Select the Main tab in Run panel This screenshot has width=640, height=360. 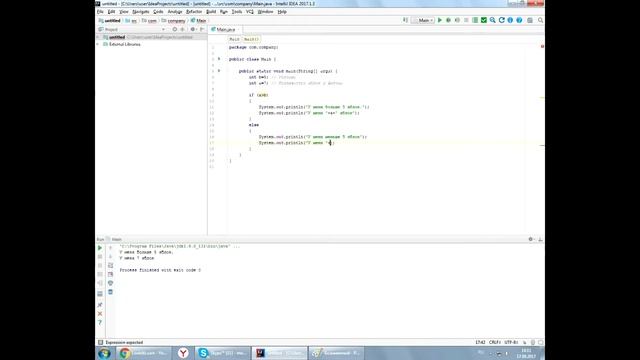[x=114, y=239]
